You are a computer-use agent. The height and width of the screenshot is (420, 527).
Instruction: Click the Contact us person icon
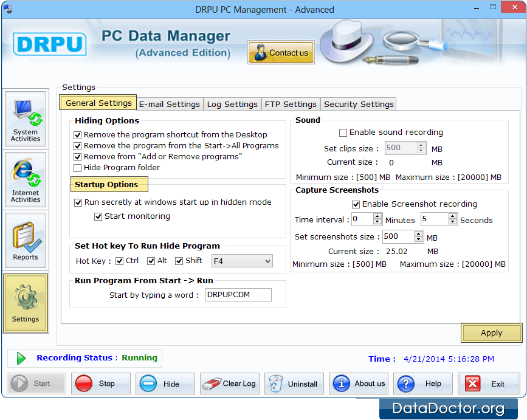point(260,52)
